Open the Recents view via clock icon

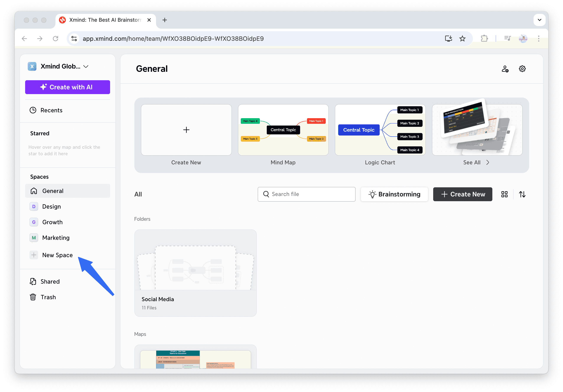[x=33, y=110]
